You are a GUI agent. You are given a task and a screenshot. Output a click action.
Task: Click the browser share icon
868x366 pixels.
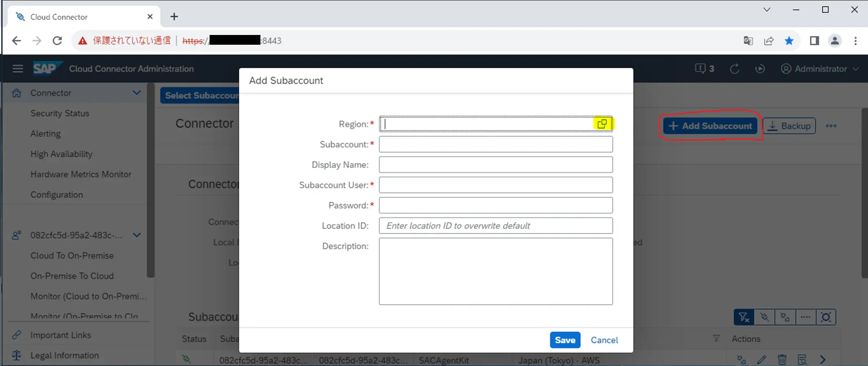[769, 41]
